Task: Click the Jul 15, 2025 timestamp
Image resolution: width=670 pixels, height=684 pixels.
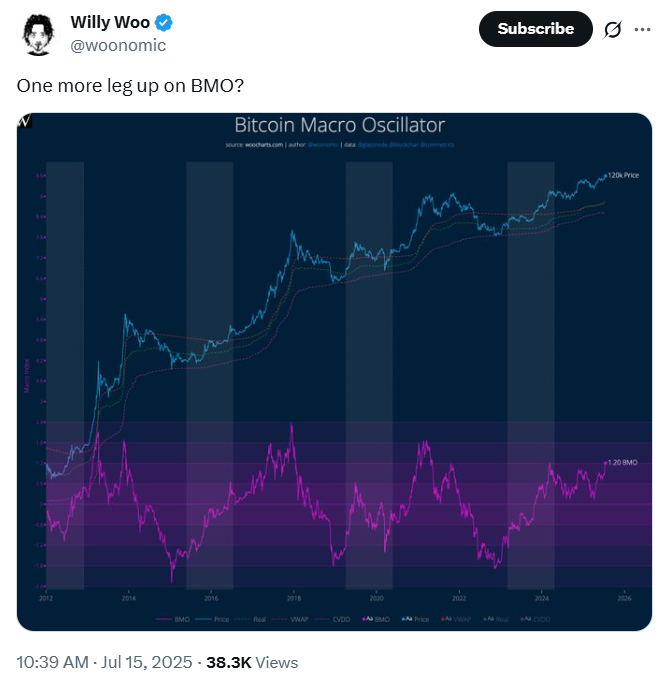Action: [x=147, y=662]
